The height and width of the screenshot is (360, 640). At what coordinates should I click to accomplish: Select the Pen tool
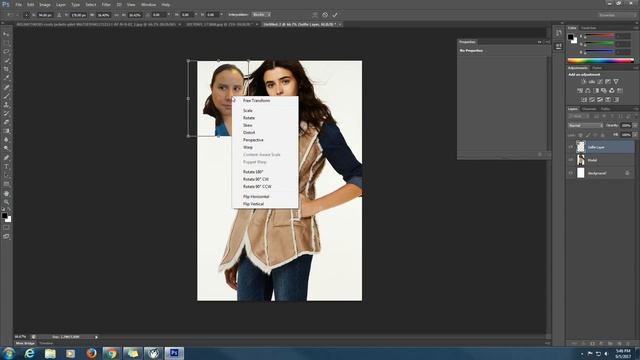(6, 158)
